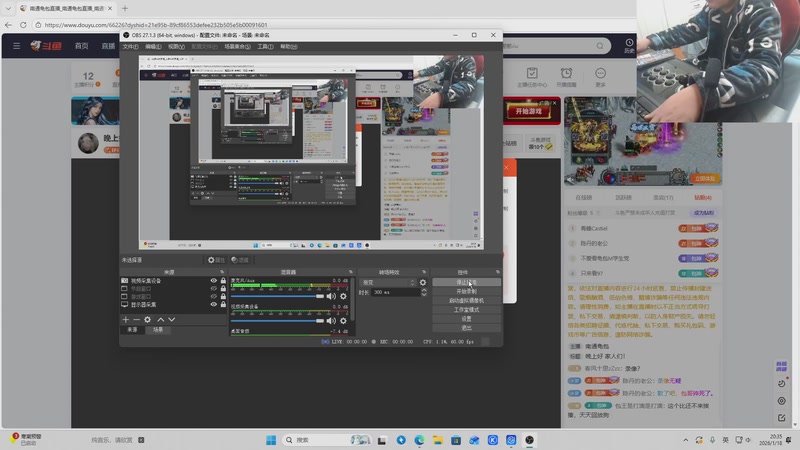Pop out the 控件 dock panel
Screen dimensions: 800x450
tap(497, 272)
